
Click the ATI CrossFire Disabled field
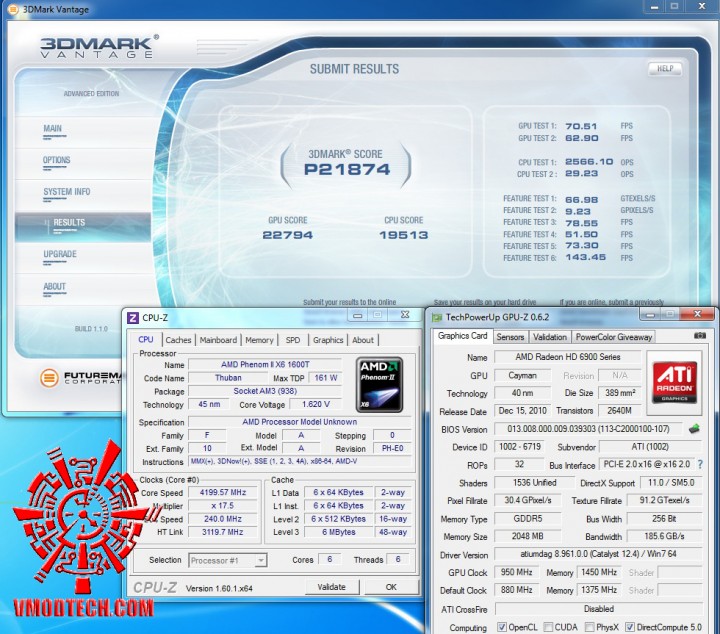click(599, 609)
